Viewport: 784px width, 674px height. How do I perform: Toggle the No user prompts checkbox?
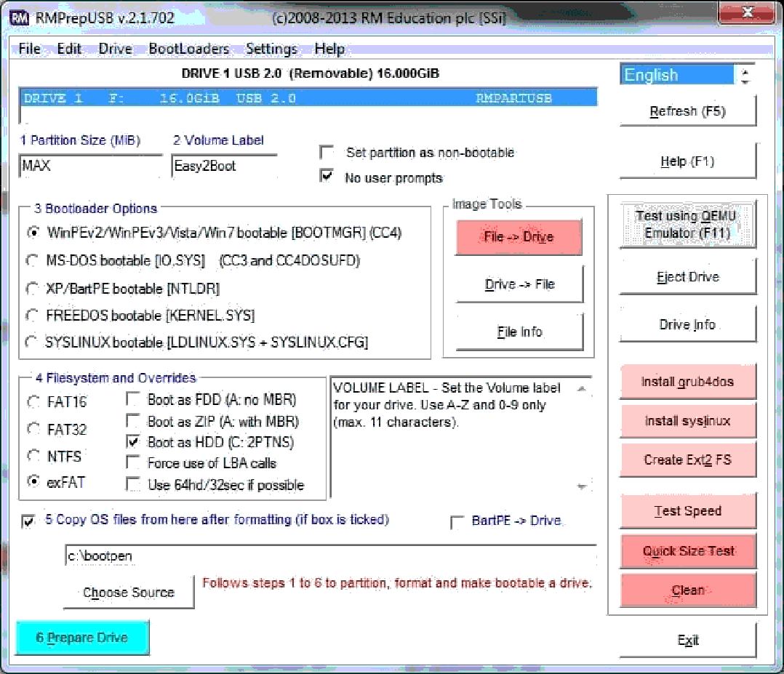coord(328,177)
